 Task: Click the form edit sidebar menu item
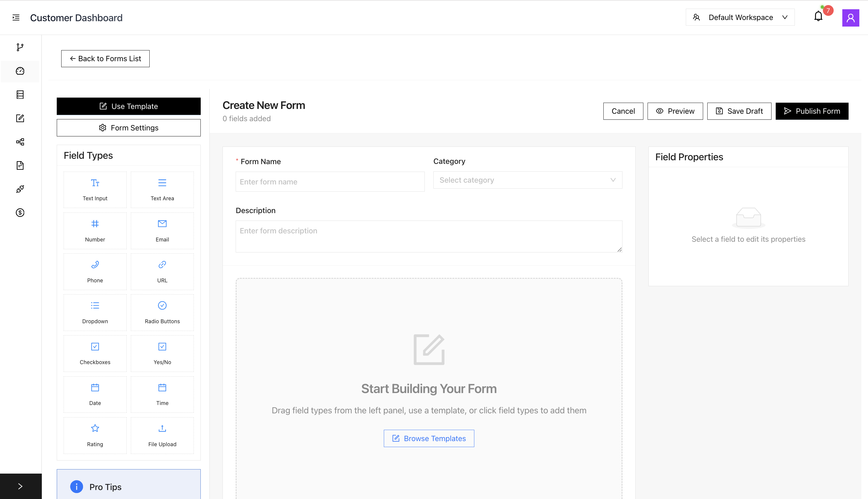[x=20, y=118]
